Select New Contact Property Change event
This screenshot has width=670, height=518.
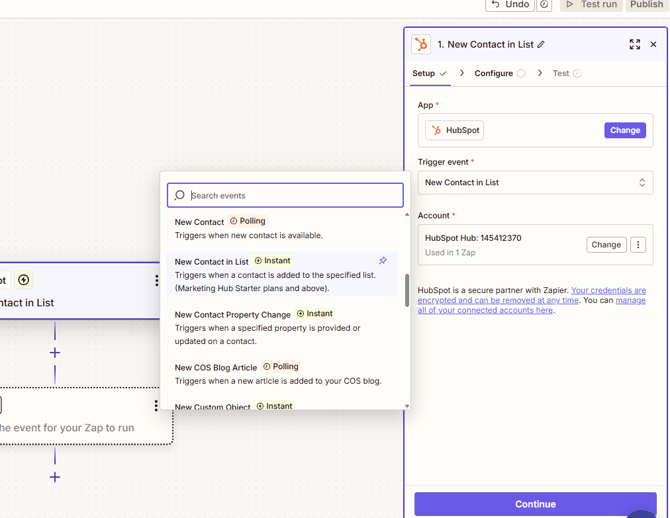tap(282, 327)
